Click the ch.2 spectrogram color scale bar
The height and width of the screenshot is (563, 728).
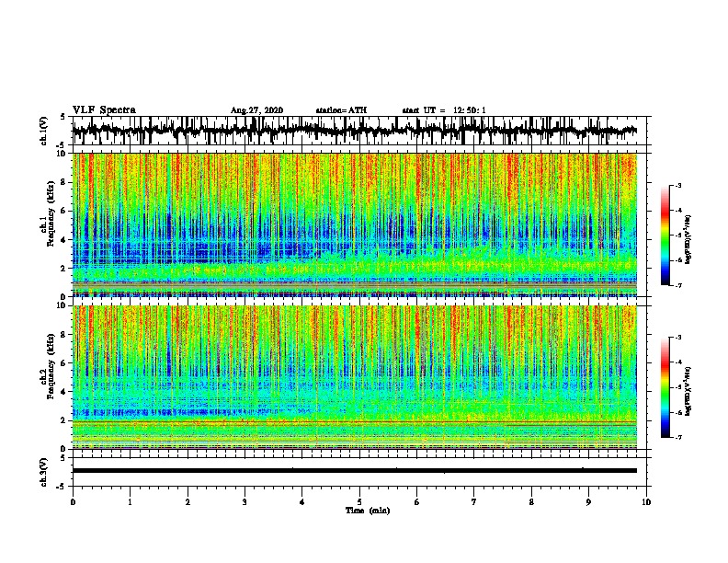click(x=665, y=387)
